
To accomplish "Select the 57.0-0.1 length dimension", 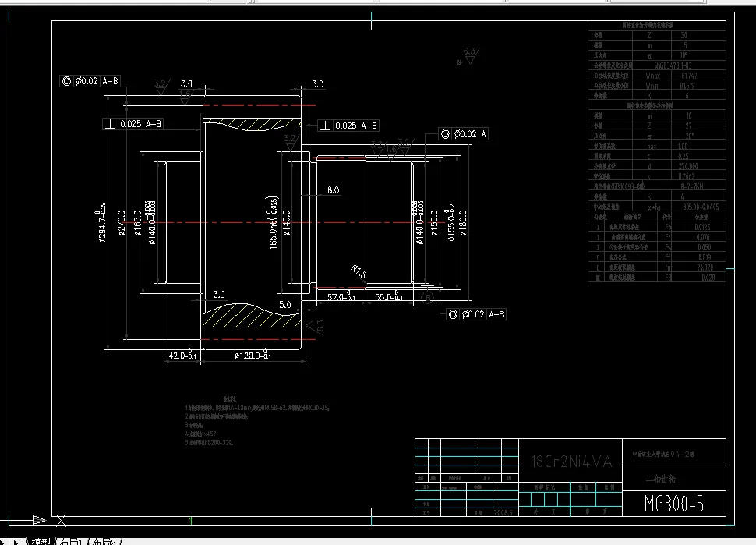I will click(341, 296).
